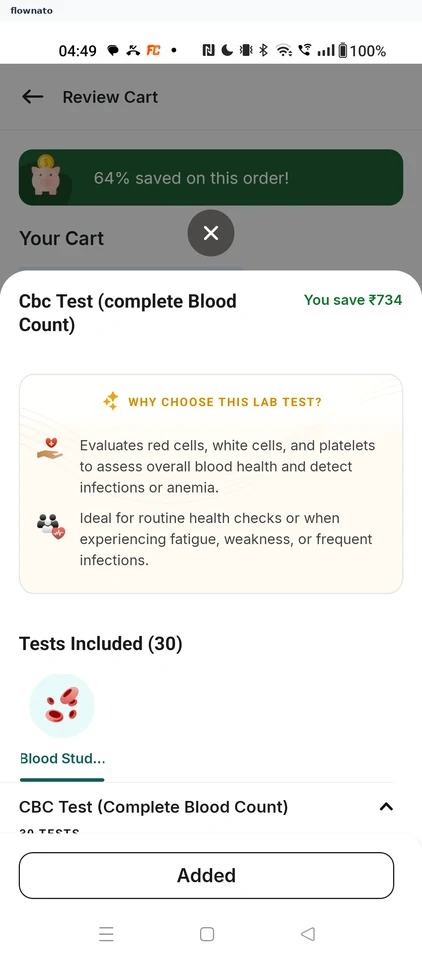This screenshot has height=960, width=422.
Task: Tap CBC Test (Complete Blood Count) row
Action: click(206, 807)
